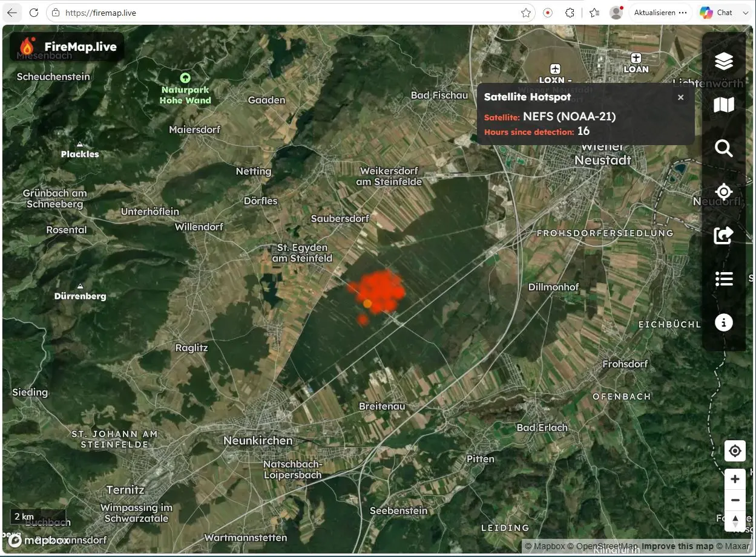756x557 pixels.
Task: Click the Mapbox logo
Action: 39,540
